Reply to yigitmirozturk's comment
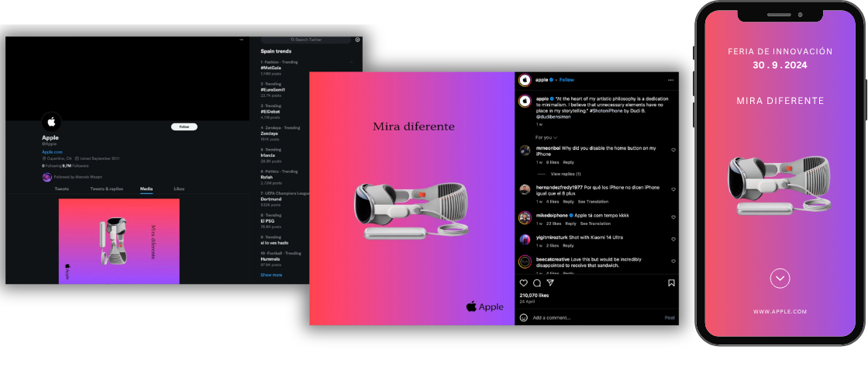This screenshot has width=868, height=381. [569, 245]
